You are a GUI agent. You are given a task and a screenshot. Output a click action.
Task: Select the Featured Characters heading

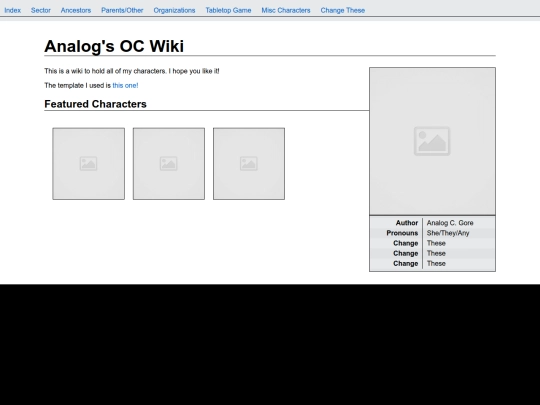95,104
